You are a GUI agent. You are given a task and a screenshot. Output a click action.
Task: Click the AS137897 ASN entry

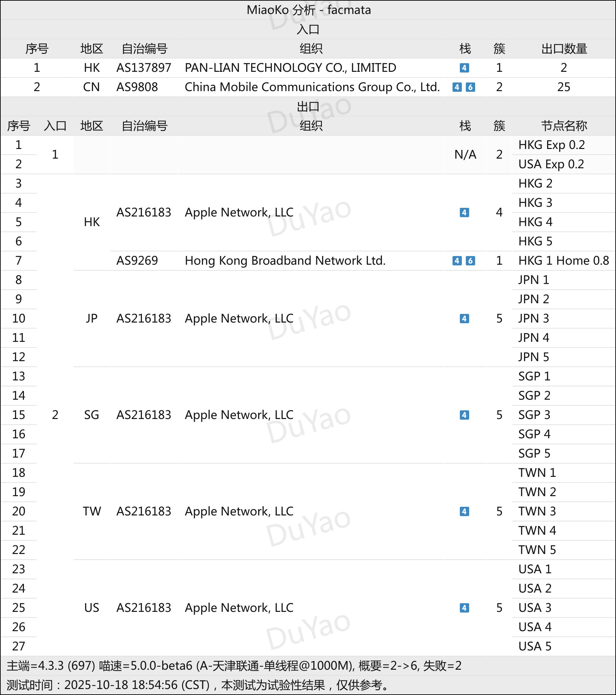coord(144,68)
